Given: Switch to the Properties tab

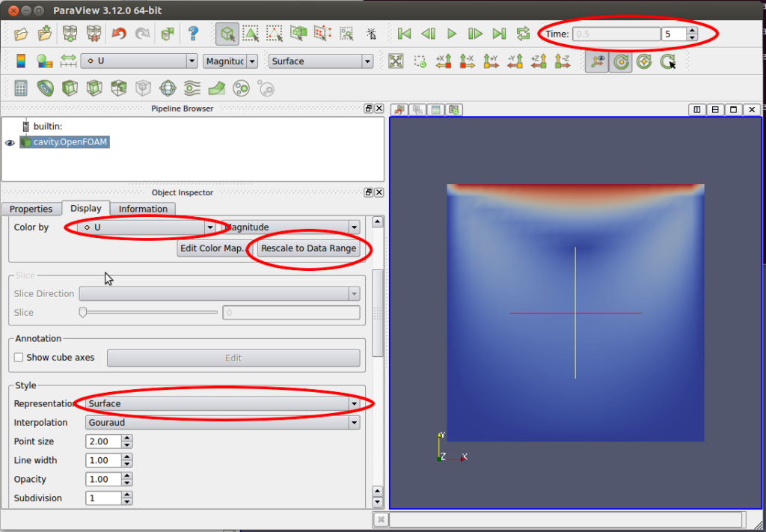Looking at the screenshot, I should coord(31,209).
